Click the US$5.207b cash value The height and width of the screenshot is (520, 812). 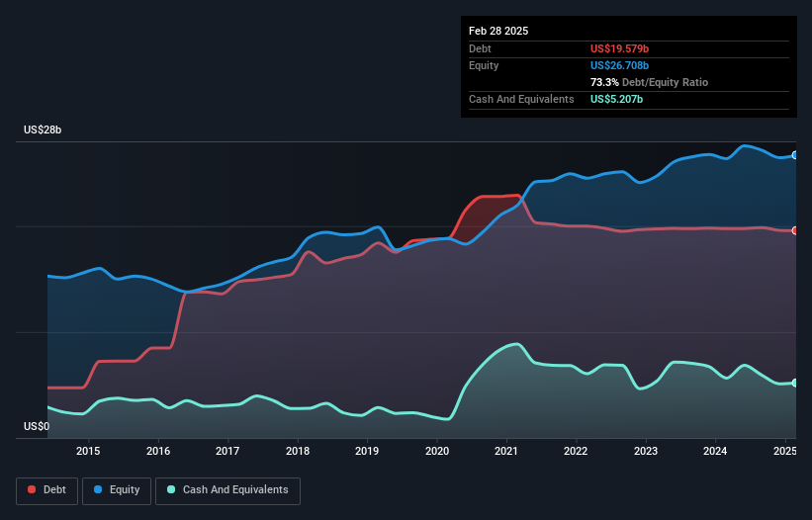point(616,99)
